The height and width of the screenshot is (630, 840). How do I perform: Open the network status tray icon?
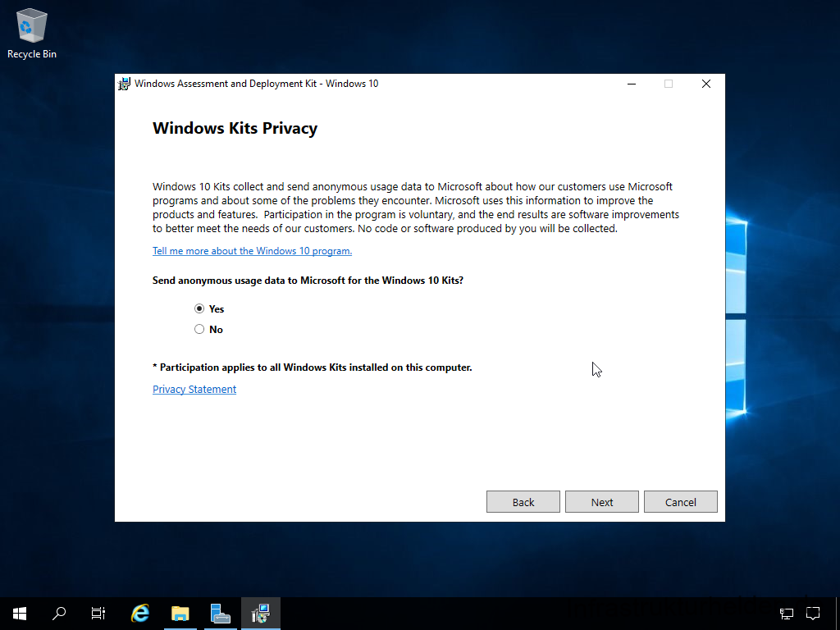pyautogui.click(x=787, y=614)
